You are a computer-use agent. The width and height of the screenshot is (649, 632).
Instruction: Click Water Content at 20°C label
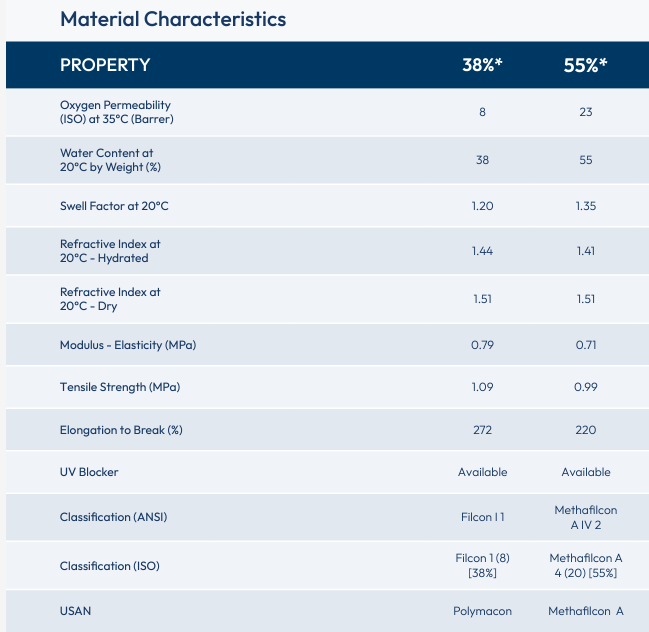[x=110, y=160]
